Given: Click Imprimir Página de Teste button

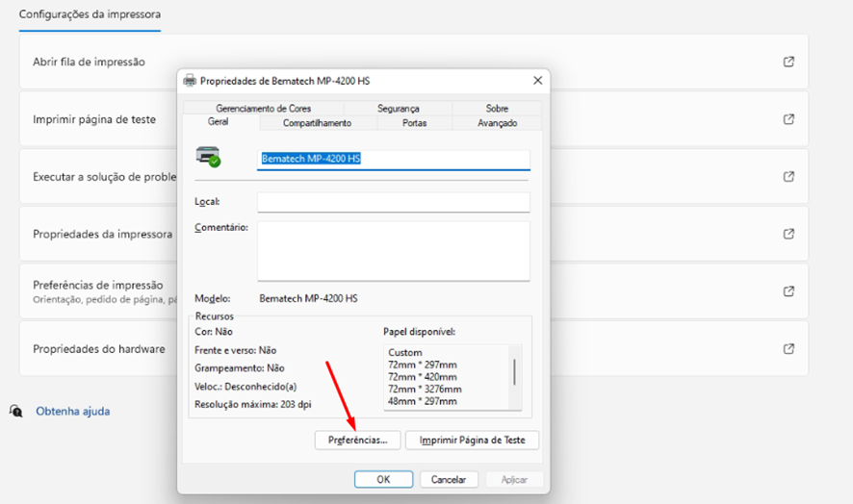Looking at the screenshot, I should coord(472,440).
